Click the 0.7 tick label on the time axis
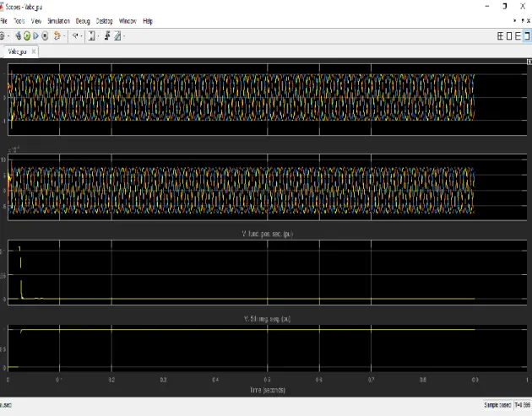The image size is (532, 416). (372, 380)
